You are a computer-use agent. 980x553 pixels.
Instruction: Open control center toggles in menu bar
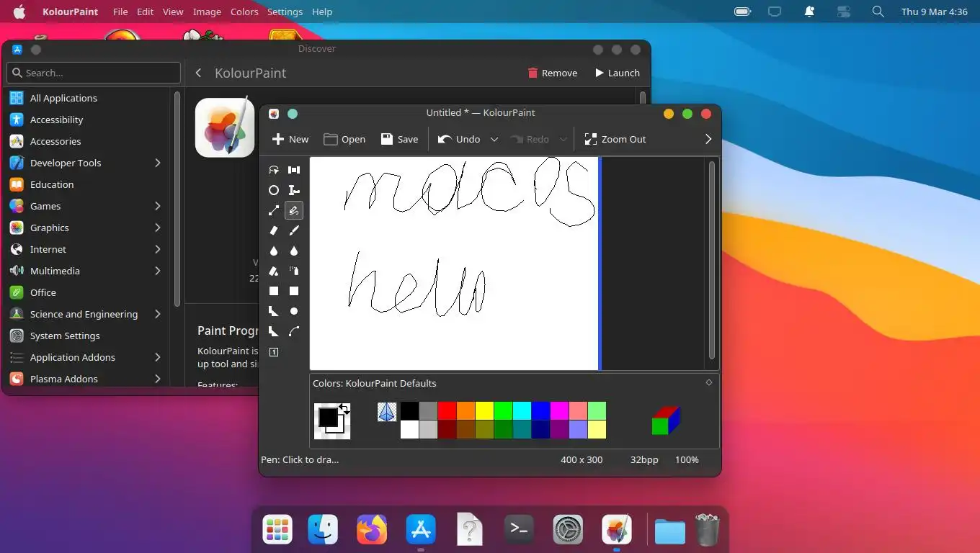[844, 12]
